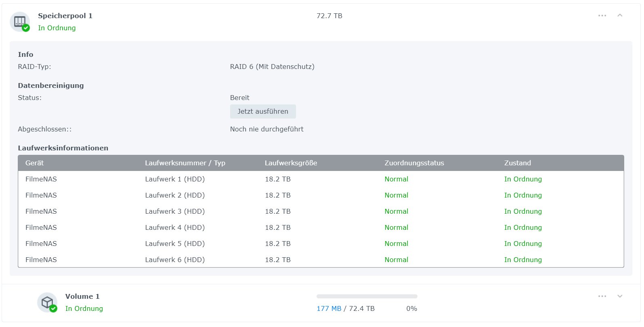Open the Speicherpool 1 three-dot options menu

[x=602, y=16]
